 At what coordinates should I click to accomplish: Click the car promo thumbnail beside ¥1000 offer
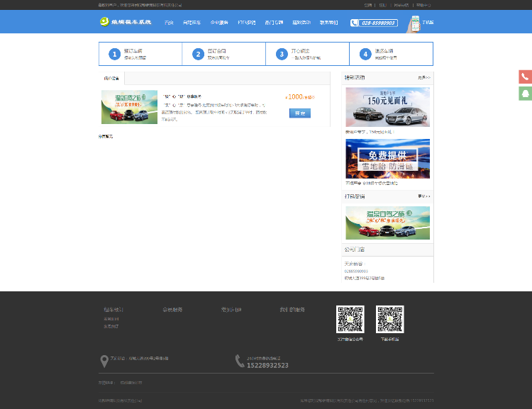pyautogui.click(x=129, y=107)
